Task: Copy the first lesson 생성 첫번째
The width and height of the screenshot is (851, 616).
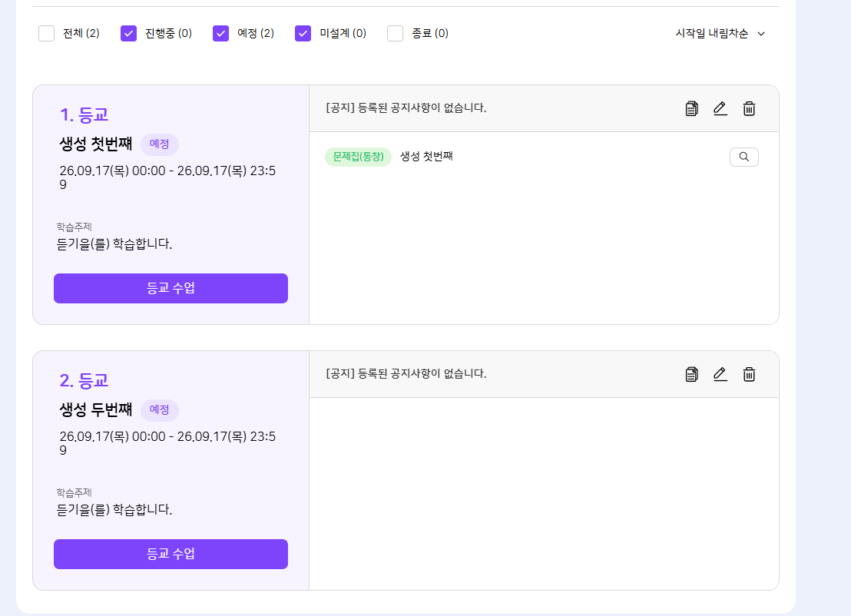Action: tap(691, 108)
